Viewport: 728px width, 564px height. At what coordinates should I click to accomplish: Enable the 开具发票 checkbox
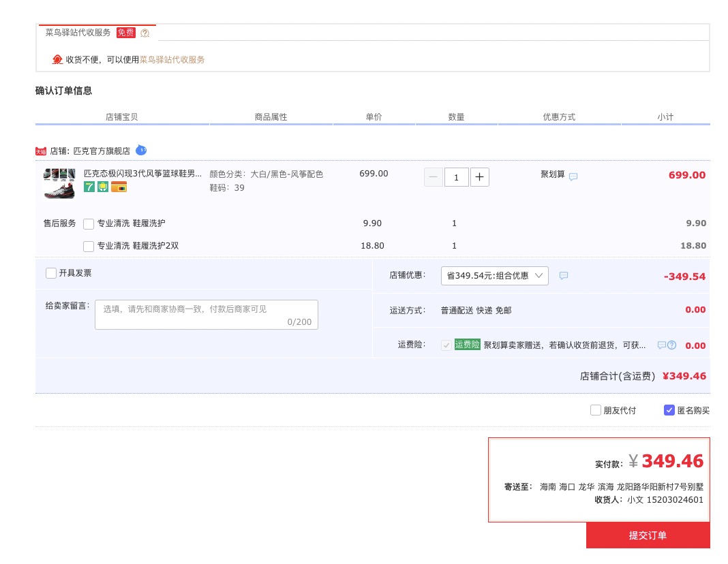51,273
